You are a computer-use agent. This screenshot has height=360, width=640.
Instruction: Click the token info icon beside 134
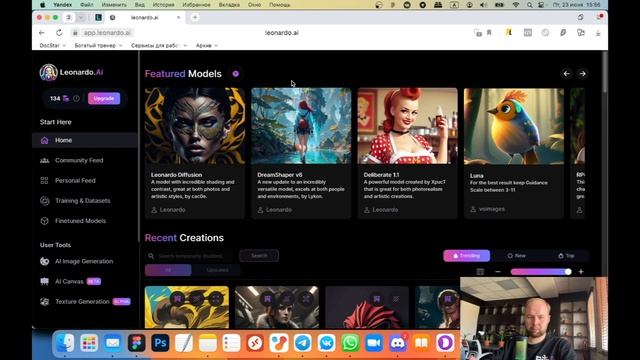[x=76, y=98]
